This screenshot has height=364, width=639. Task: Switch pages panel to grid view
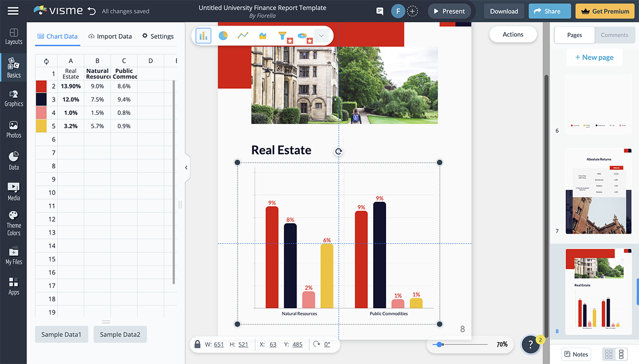[x=609, y=354]
